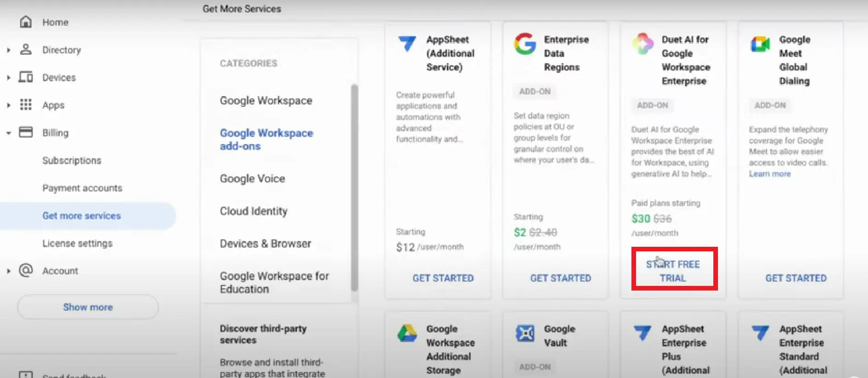Click the Google Drive storage logo

click(407, 333)
